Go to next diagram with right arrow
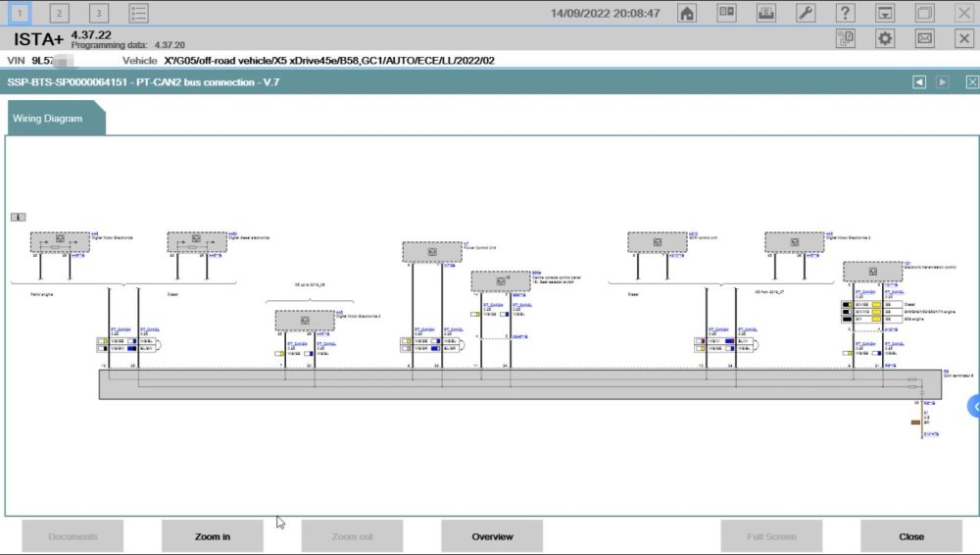 tap(943, 82)
